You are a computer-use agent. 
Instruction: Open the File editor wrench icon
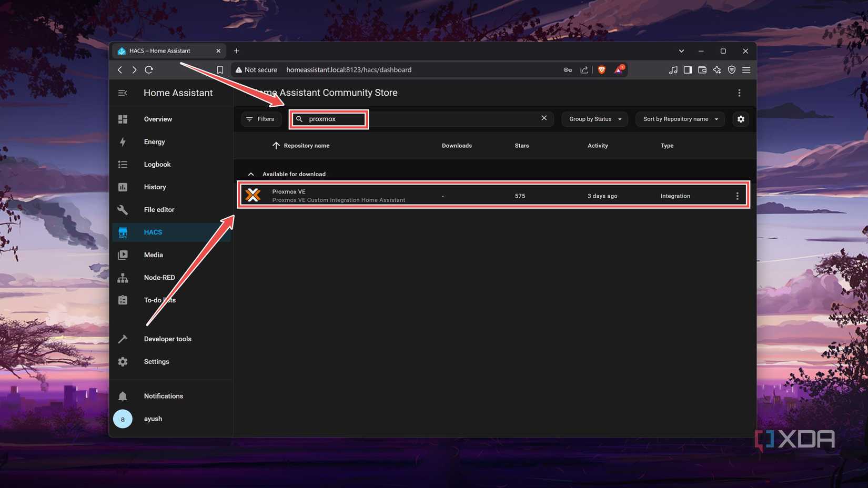coord(123,209)
